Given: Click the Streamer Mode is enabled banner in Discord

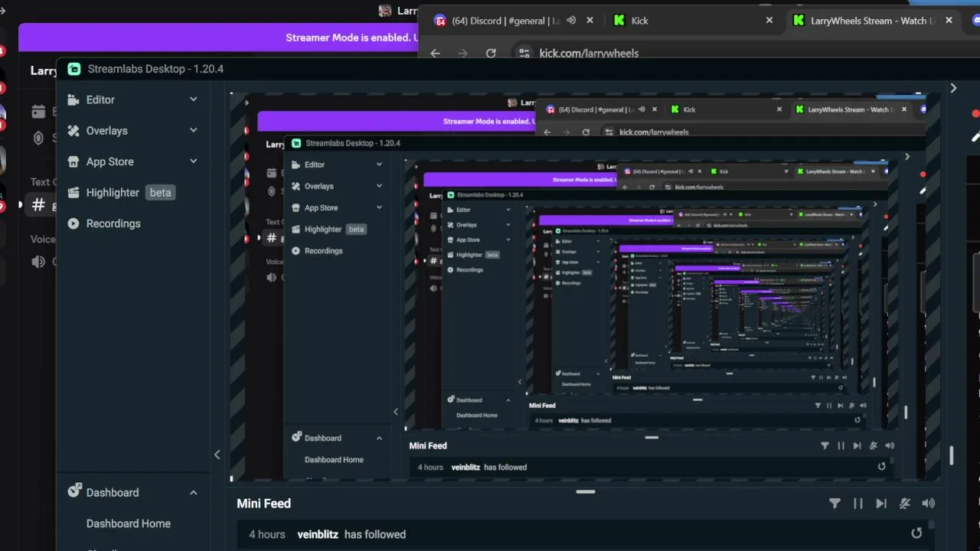Looking at the screenshot, I should coord(218,37).
